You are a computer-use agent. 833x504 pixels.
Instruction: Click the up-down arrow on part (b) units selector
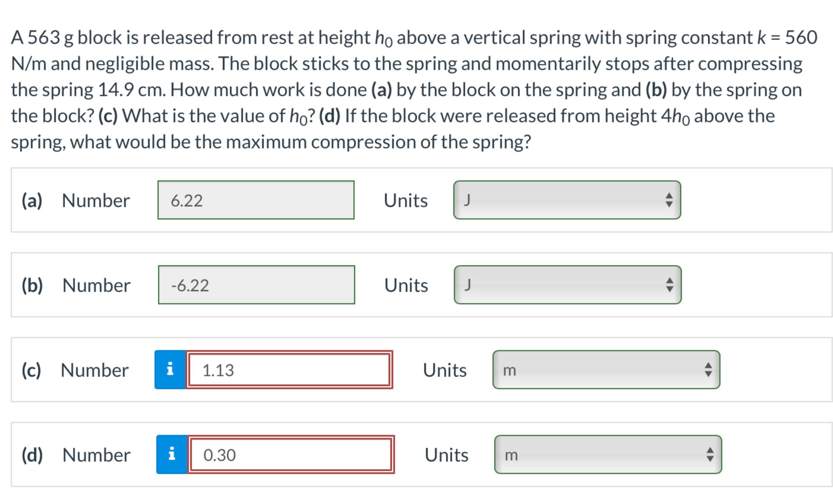670,285
